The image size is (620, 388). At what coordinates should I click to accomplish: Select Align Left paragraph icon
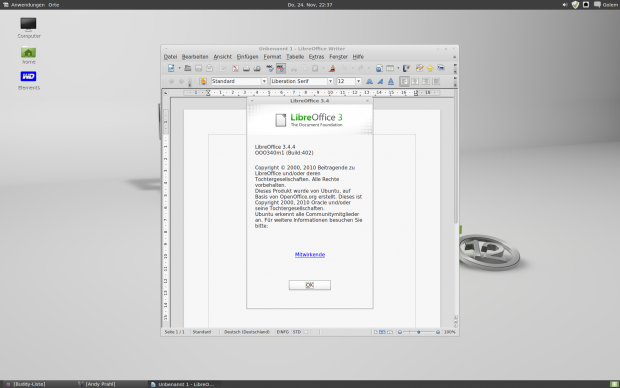(404, 81)
